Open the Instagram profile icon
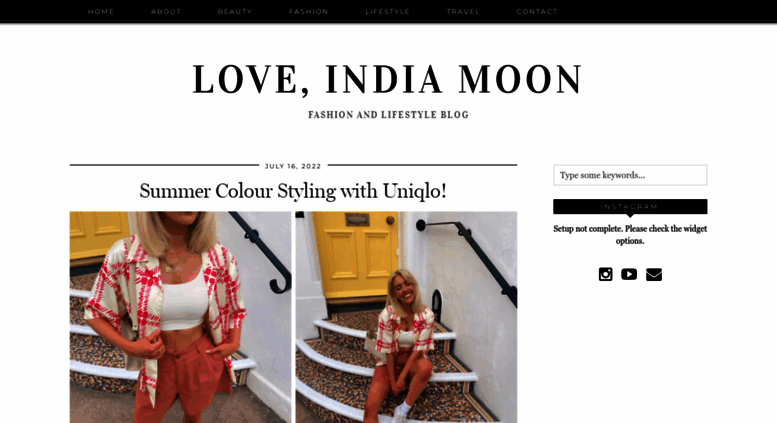777x423 pixels. pyautogui.click(x=605, y=274)
